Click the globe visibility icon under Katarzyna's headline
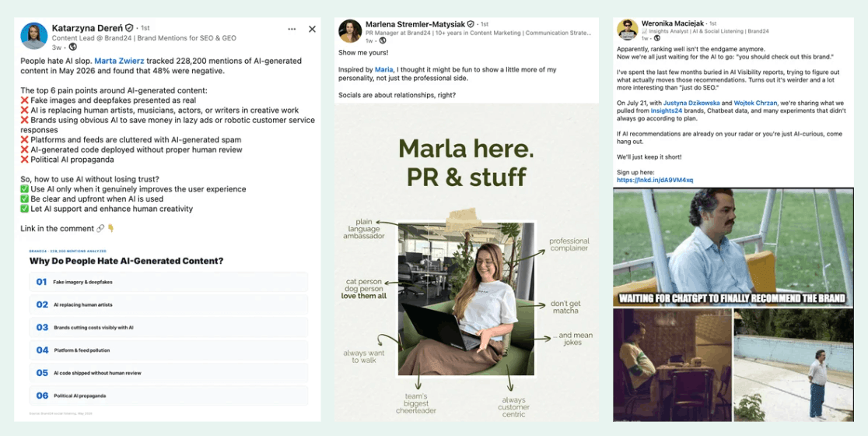The height and width of the screenshot is (436, 868). coord(72,47)
